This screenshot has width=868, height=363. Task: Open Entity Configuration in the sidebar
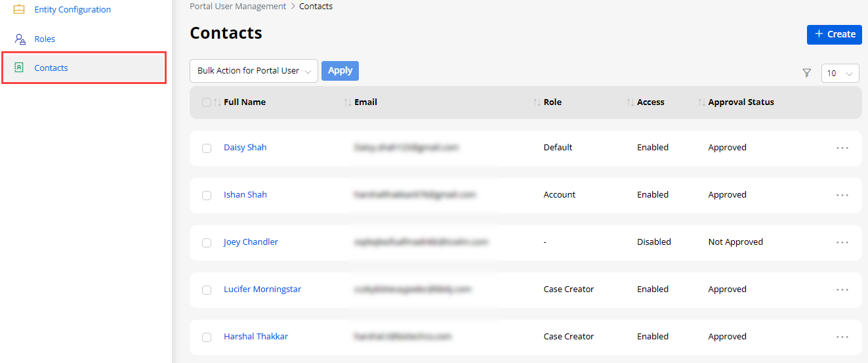click(72, 10)
